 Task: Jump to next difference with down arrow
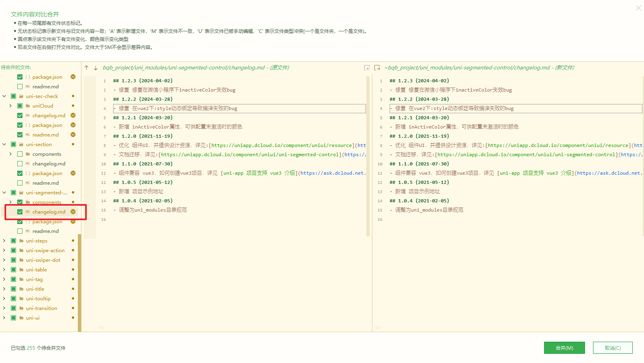coord(95,68)
